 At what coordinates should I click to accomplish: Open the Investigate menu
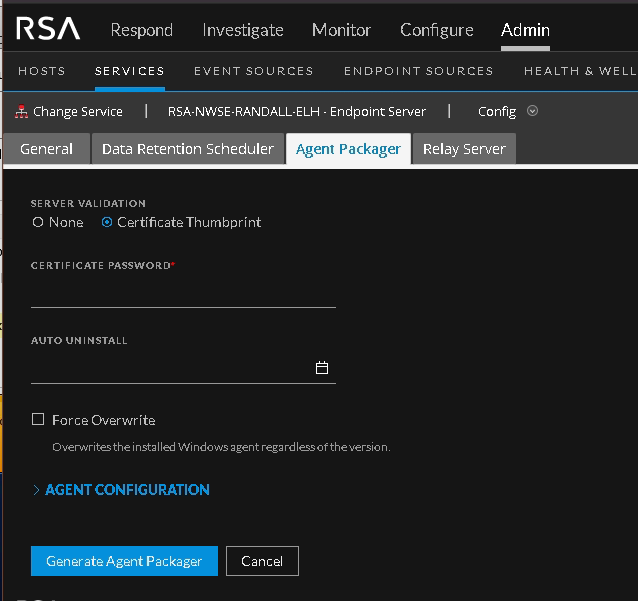[x=242, y=30]
